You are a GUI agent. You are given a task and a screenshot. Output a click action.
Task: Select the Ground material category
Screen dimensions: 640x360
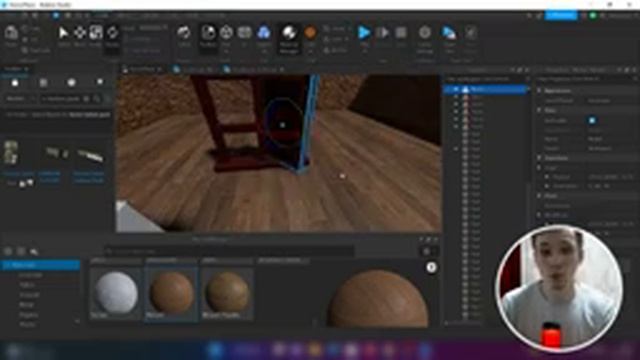point(29,295)
